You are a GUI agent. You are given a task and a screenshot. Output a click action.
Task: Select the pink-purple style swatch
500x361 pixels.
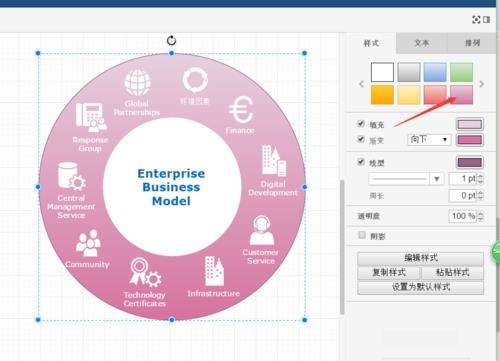coord(462,95)
